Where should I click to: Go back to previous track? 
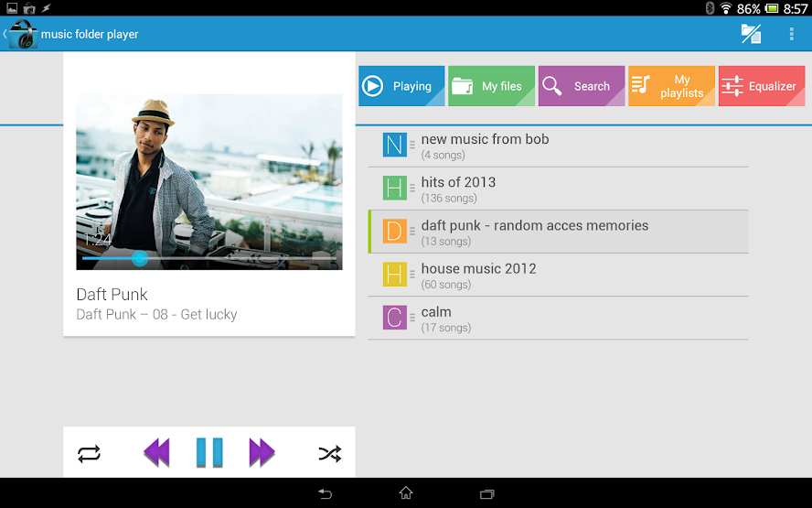[x=157, y=453]
